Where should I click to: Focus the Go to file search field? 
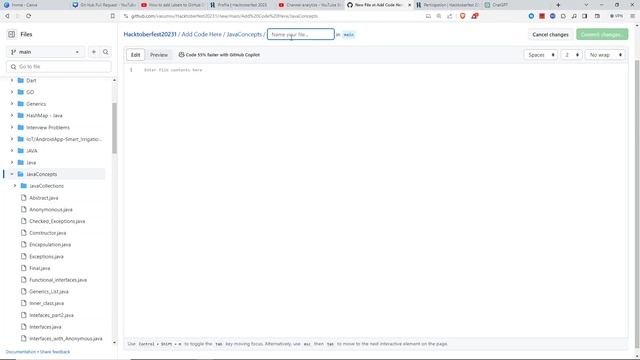pos(59,67)
